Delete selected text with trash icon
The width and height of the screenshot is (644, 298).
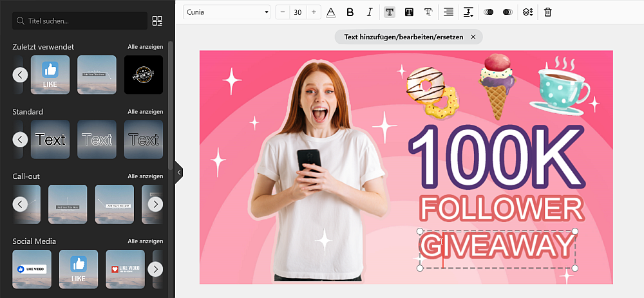547,12
